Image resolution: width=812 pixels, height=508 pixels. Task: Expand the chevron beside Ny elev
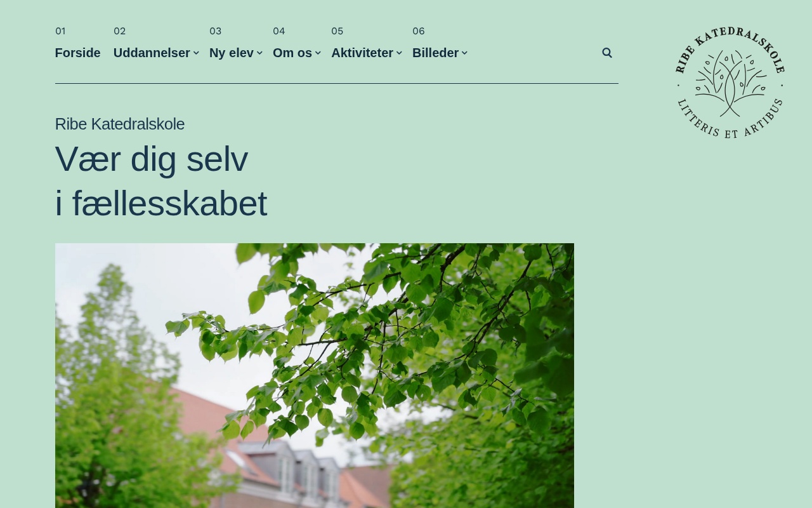pos(259,53)
